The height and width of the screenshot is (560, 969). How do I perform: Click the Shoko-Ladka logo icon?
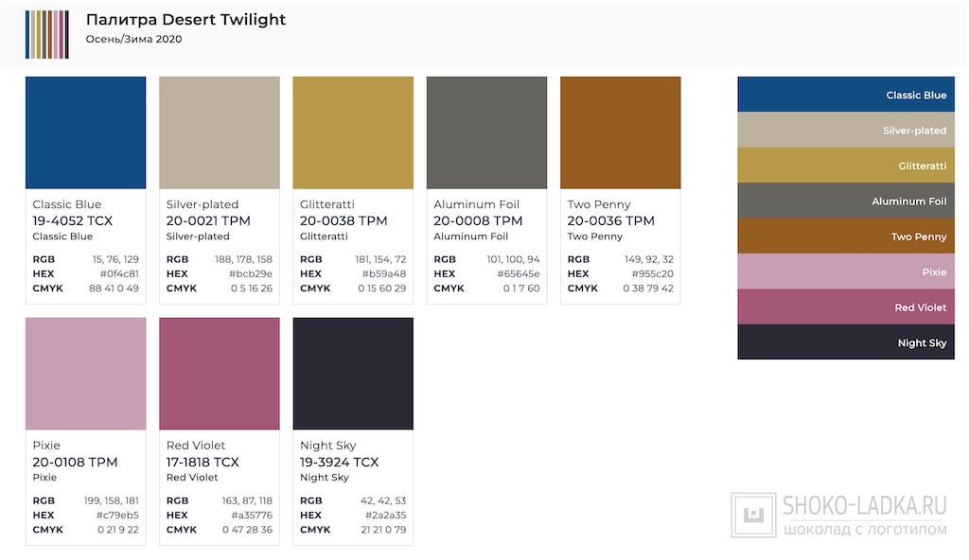point(753,516)
